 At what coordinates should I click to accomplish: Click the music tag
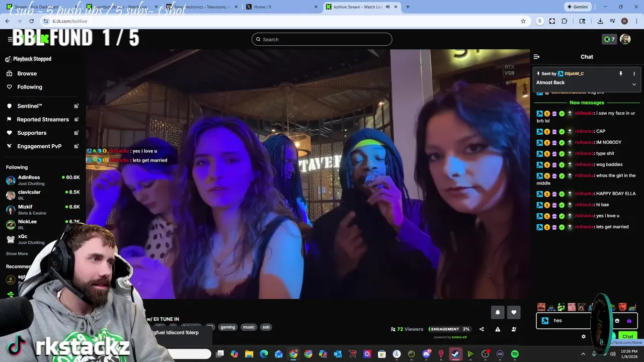click(249, 327)
